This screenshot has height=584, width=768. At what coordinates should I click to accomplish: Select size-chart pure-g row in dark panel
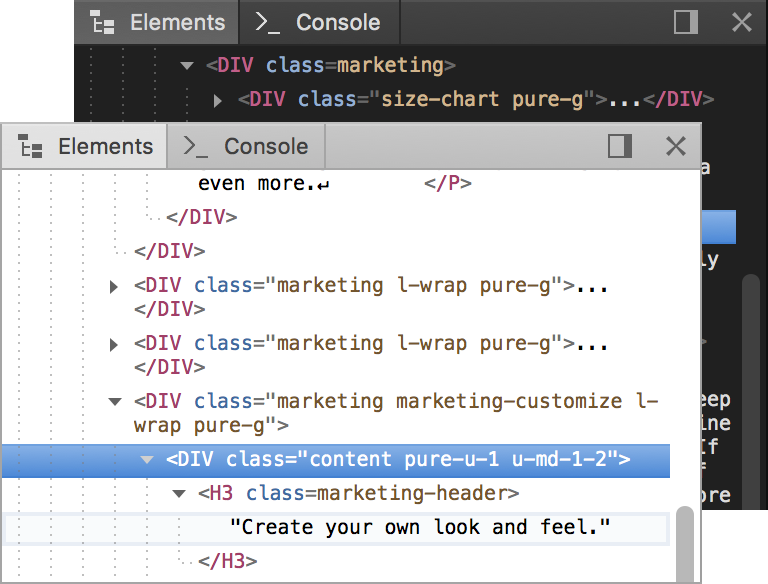pos(476,99)
